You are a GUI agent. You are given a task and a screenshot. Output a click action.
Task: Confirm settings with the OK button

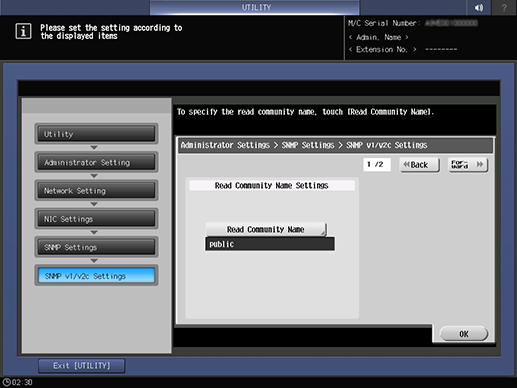point(464,334)
